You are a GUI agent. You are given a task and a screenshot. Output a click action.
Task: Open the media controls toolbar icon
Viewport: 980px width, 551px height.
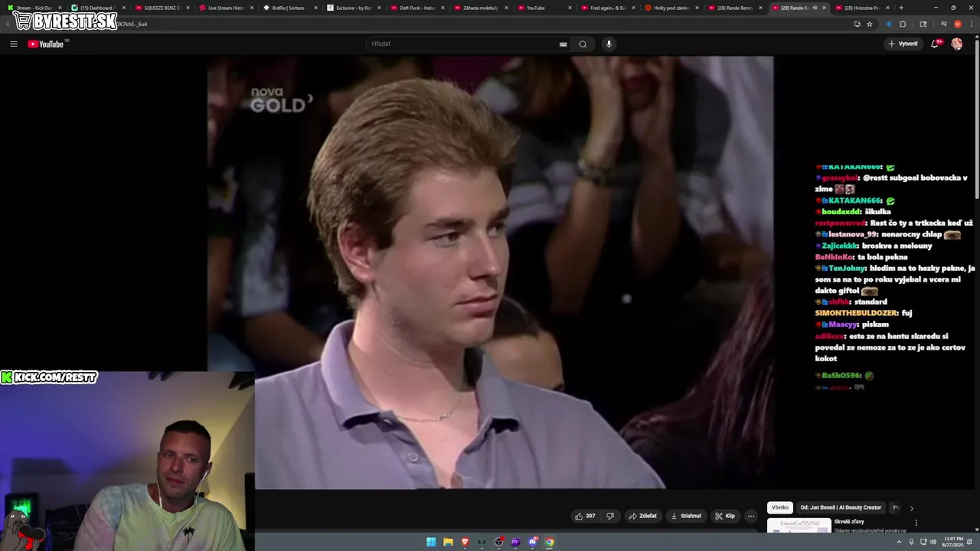tap(943, 24)
